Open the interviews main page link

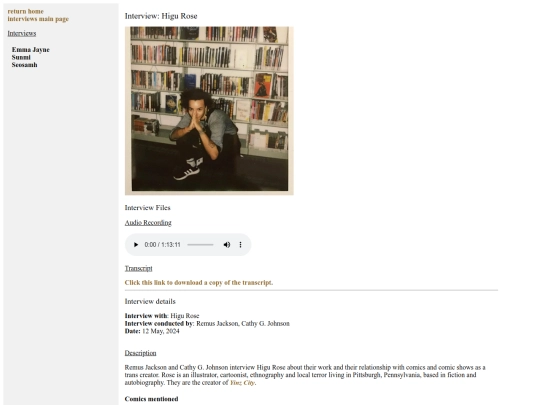(38, 19)
